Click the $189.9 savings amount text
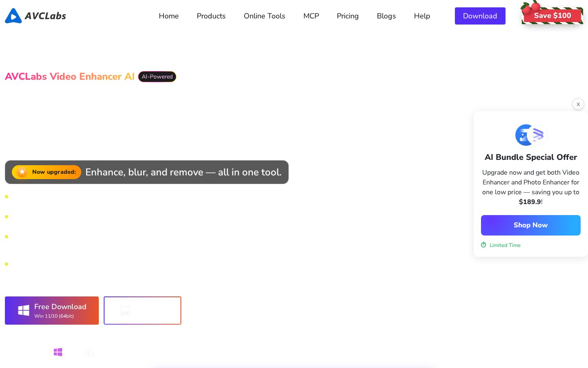This screenshot has height=368, width=588. click(x=530, y=202)
